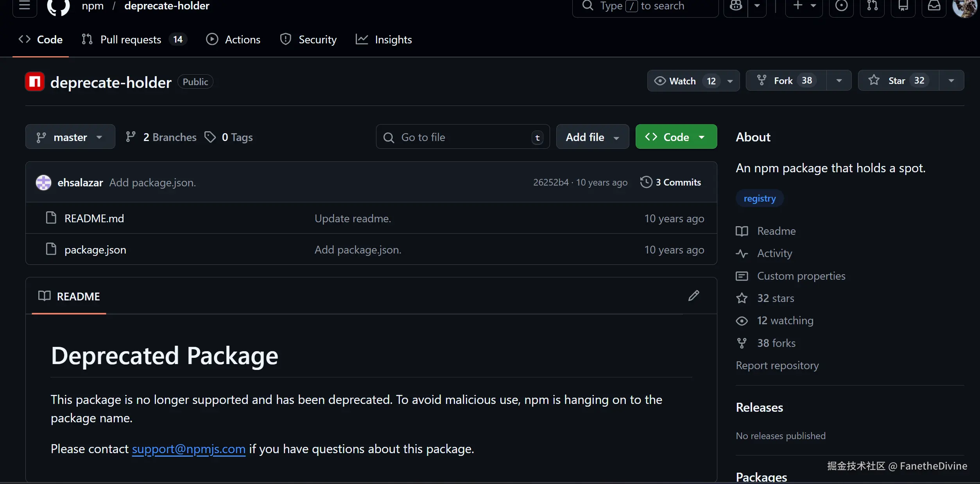Open the notifications inbox icon
Screen dimensions: 980x484
[934, 6]
